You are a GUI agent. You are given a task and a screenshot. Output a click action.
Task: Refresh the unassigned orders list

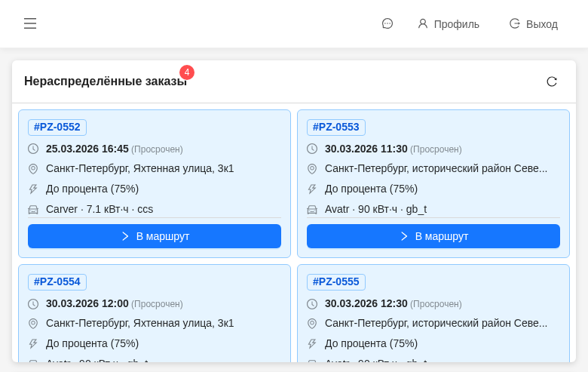click(552, 81)
